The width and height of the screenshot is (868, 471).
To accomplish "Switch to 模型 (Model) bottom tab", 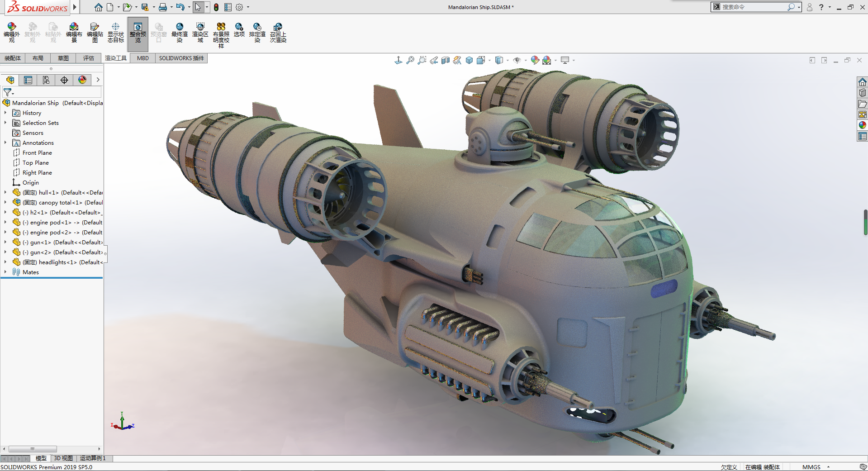I will pos(41,458).
